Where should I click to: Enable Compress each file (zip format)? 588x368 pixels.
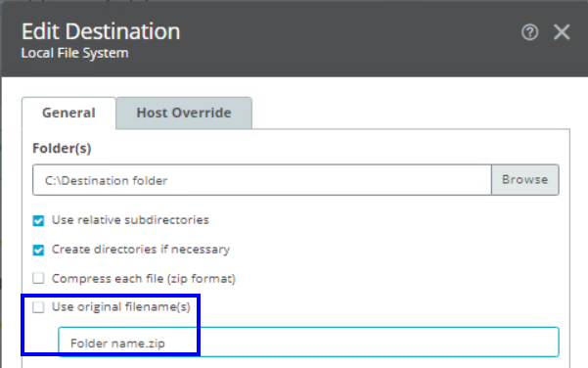pos(38,278)
